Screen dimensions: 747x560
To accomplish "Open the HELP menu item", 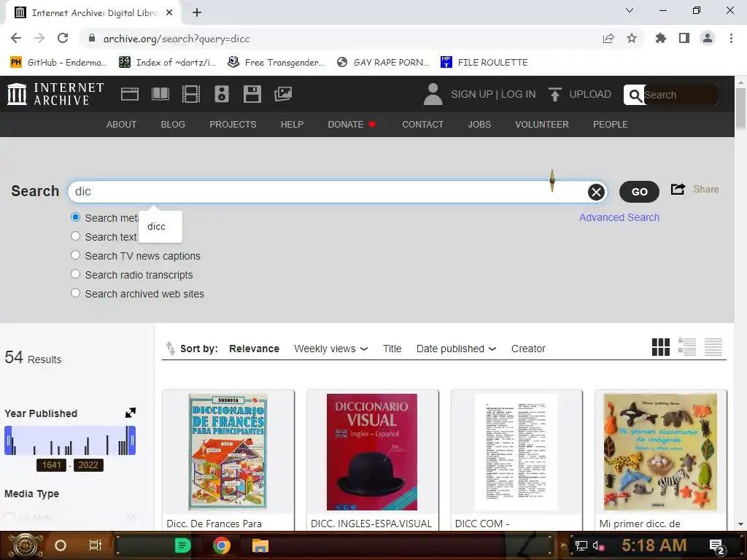I will [x=292, y=124].
